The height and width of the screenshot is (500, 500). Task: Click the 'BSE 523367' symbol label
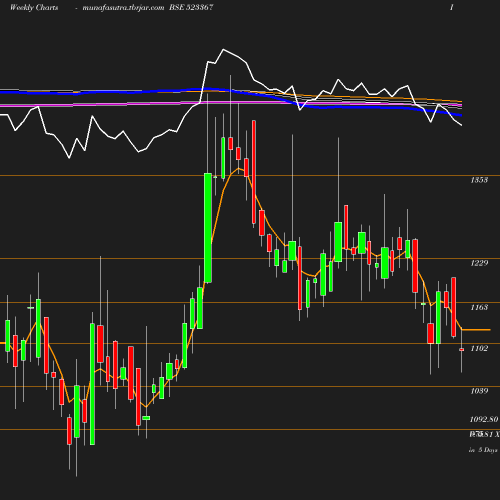(x=191, y=7)
